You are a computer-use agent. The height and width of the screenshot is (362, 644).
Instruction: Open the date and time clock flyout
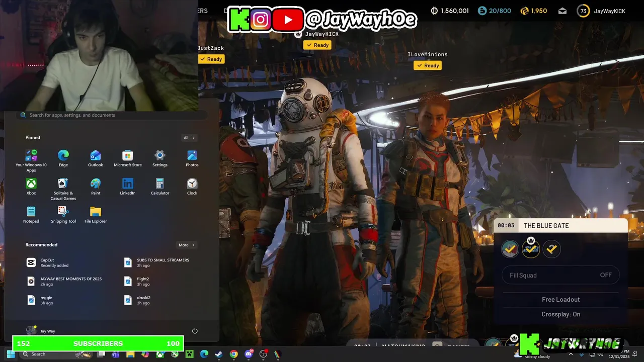tap(620, 354)
